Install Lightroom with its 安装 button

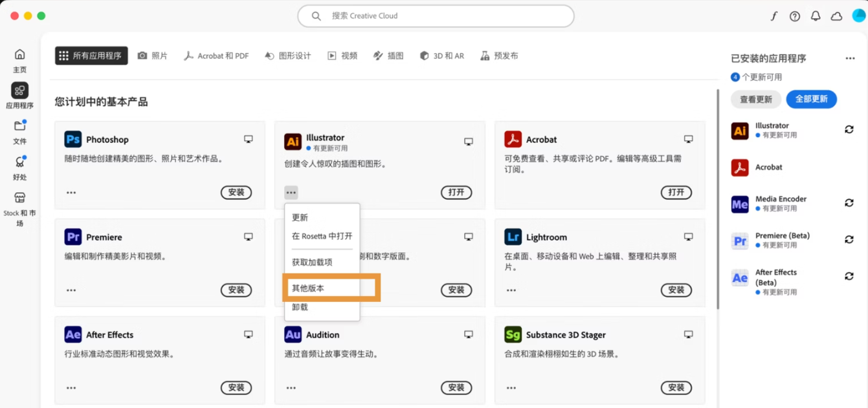coord(676,290)
